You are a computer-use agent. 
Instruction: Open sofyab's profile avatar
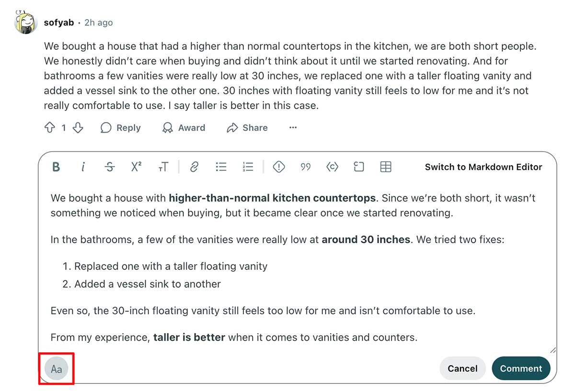click(25, 22)
